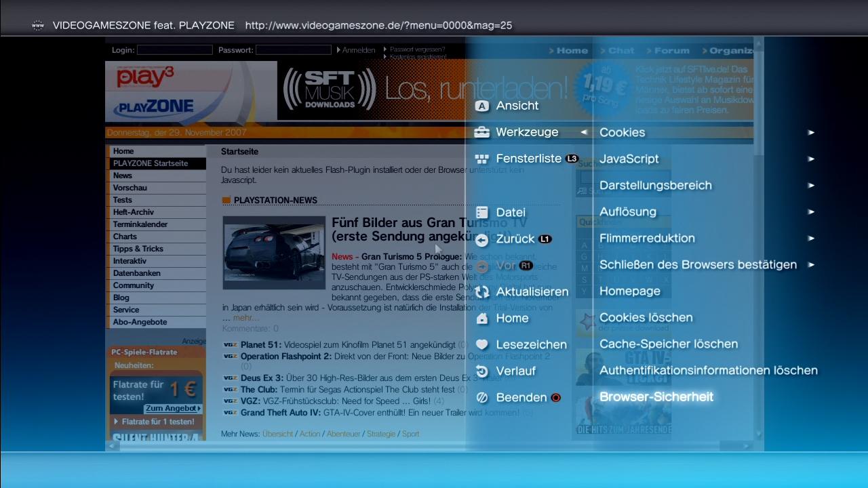Open bookmarks via Lesezeichen heart icon

(481, 344)
